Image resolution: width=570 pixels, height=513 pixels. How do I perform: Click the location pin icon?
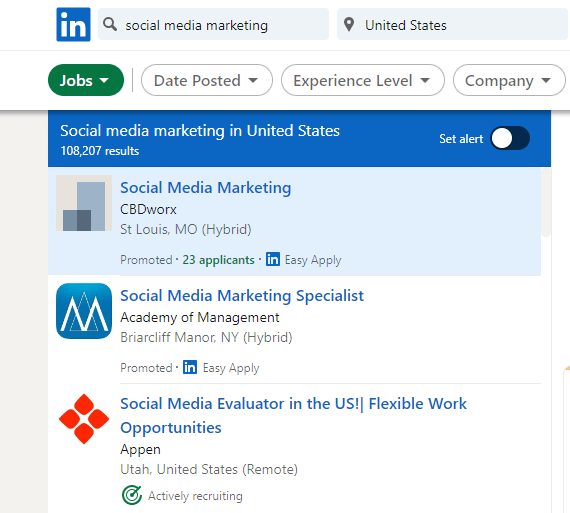[349, 25]
